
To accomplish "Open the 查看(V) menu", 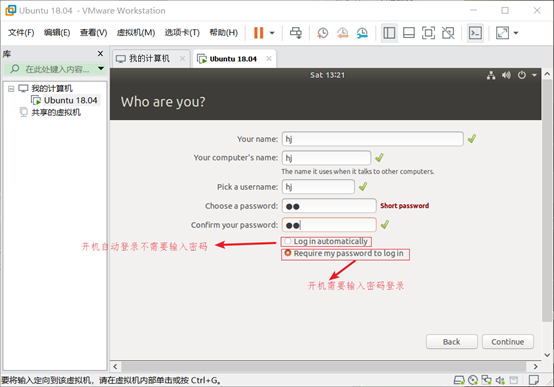I will [93, 33].
